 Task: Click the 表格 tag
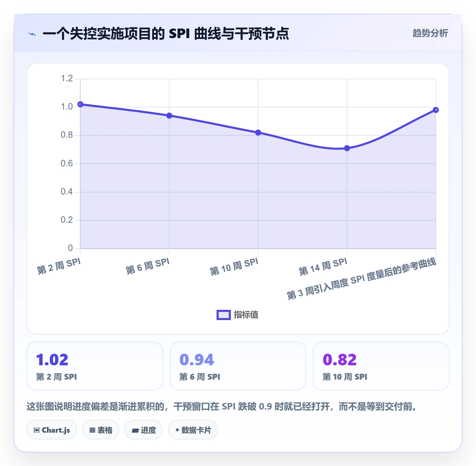pyautogui.click(x=101, y=430)
